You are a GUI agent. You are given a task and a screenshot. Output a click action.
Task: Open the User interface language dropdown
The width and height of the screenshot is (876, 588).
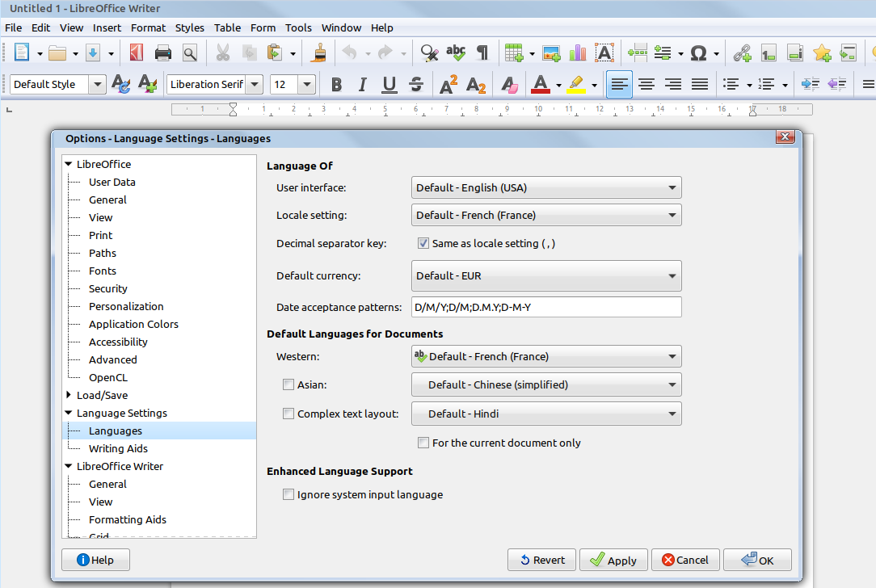(546, 187)
